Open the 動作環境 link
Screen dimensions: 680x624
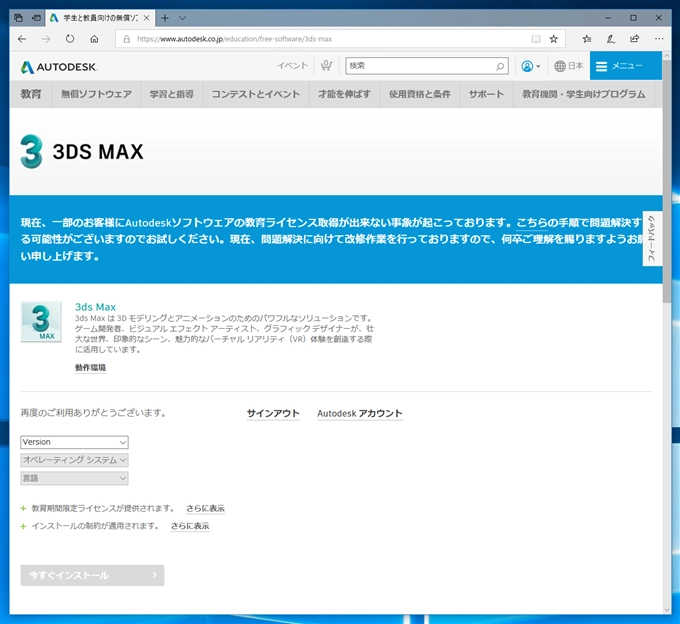pyautogui.click(x=90, y=368)
